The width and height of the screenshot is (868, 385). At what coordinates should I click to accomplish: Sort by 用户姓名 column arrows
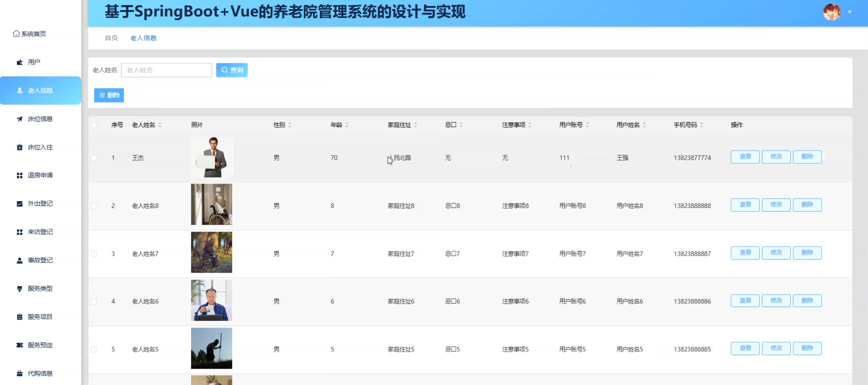[x=645, y=125]
